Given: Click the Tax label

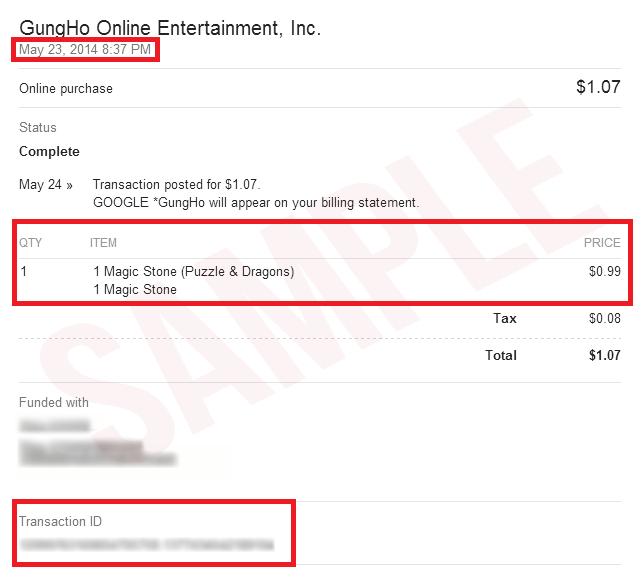Looking at the screenshot, I should pyautogui.click(x=505, y=318).
